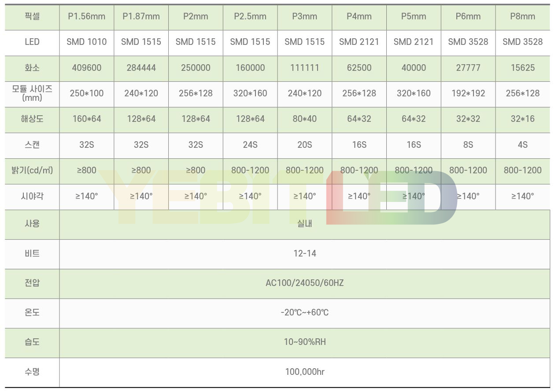Click the 모듈 사이즈 (mm) row label
The image size is (555, 392).
coord(32,93)
